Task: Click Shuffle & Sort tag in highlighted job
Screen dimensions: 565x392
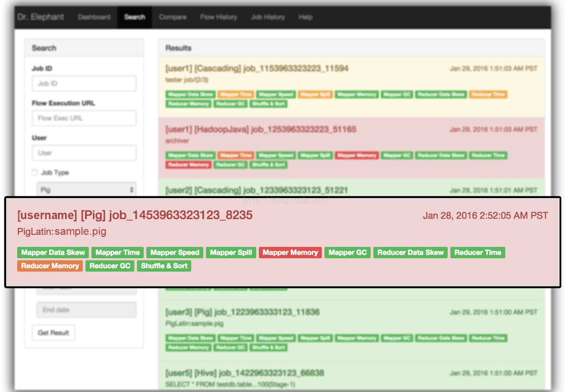Action: tap(164, 266)
